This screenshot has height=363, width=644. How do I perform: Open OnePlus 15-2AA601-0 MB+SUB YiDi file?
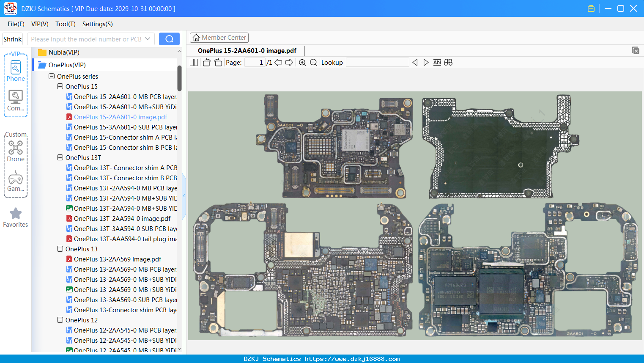(121, 107)
